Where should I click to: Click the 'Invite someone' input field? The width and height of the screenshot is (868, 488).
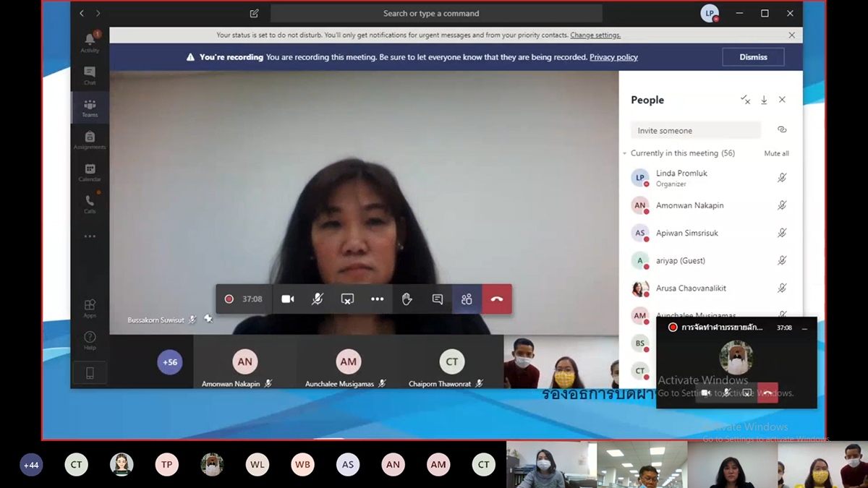(x=695, y=131)
